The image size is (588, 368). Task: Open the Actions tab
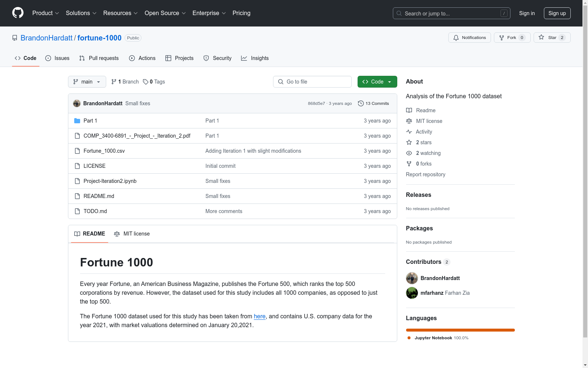coord(142,58)
